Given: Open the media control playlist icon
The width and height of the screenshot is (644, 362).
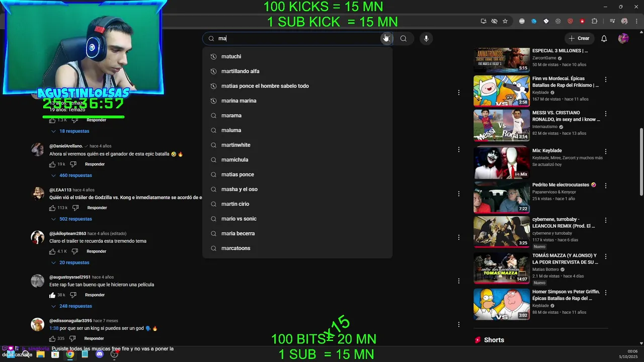Looking at the screenshot, I should pyautogui.click(x=612, y=21).
